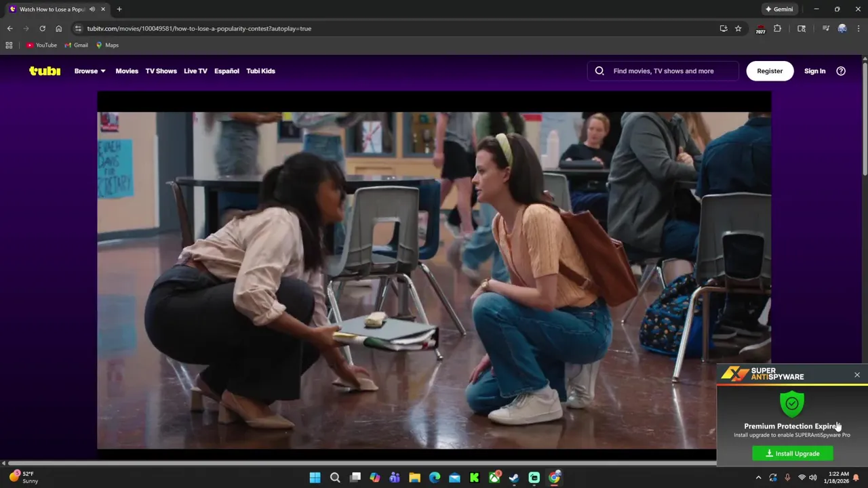868x488 pixels.
Task: Switch to Español content
Action: (x=226, y=70)
